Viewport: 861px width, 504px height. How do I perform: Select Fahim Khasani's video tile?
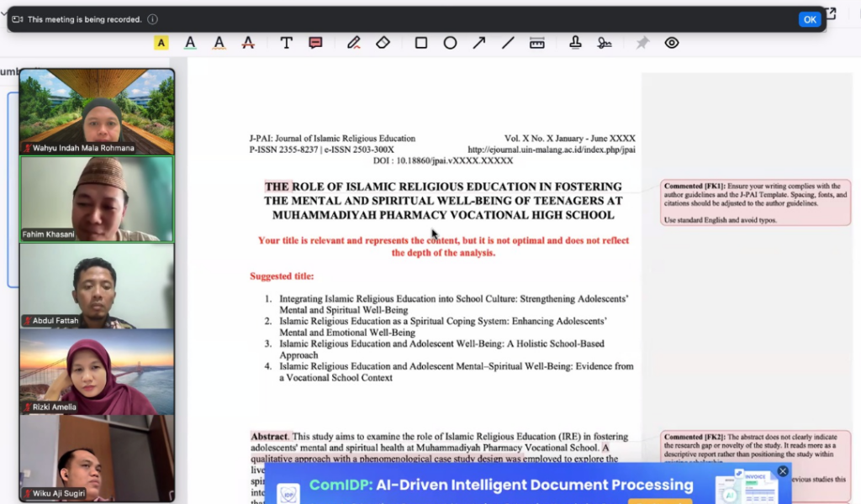click(x=97, y=199)
